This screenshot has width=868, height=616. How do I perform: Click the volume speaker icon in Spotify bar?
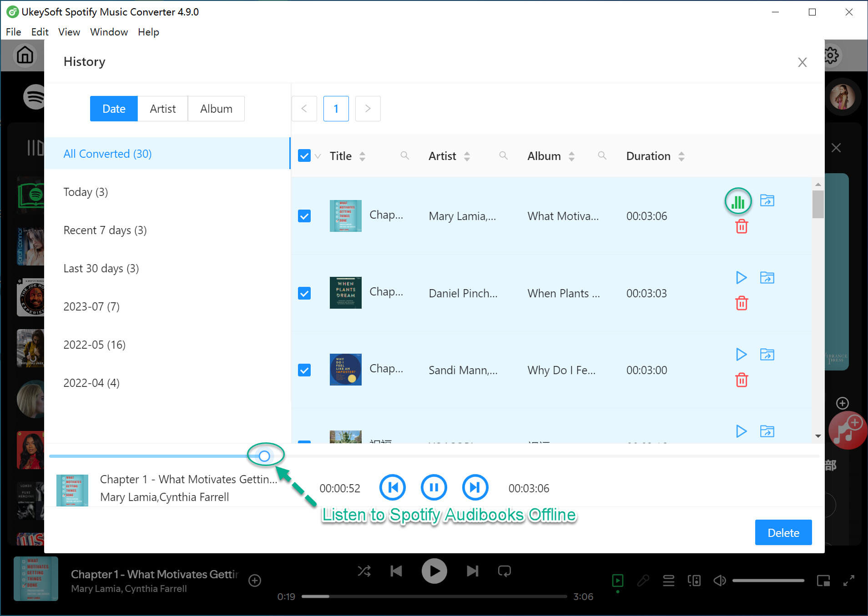(720, 581)
